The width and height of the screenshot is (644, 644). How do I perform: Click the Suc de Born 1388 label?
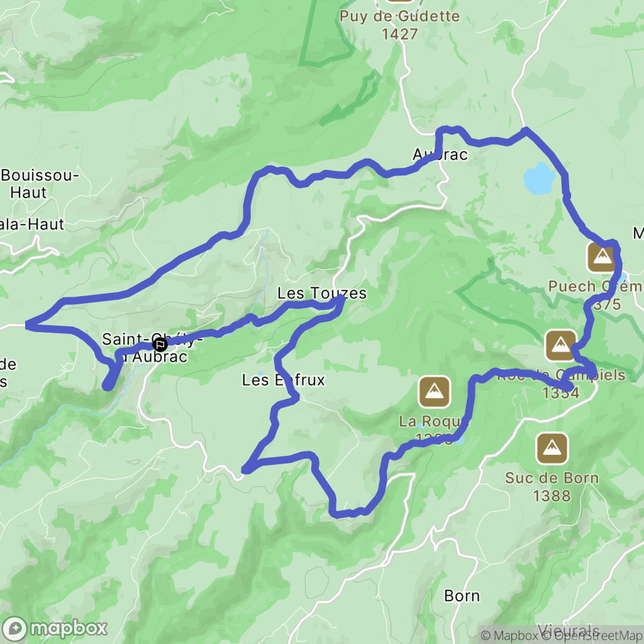(x=552, y=487)
